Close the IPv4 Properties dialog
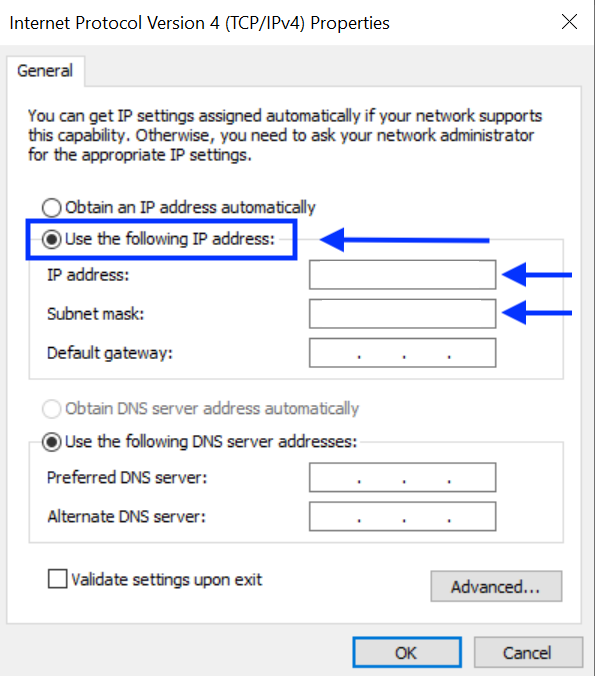This screenshot has width=595, height=676. coord(569,22)
